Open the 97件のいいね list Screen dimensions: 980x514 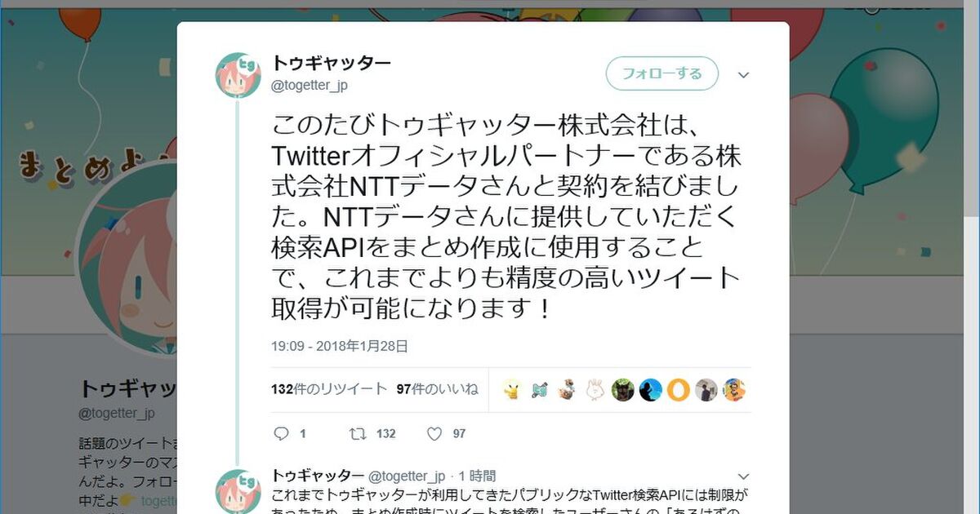[438, 389]
